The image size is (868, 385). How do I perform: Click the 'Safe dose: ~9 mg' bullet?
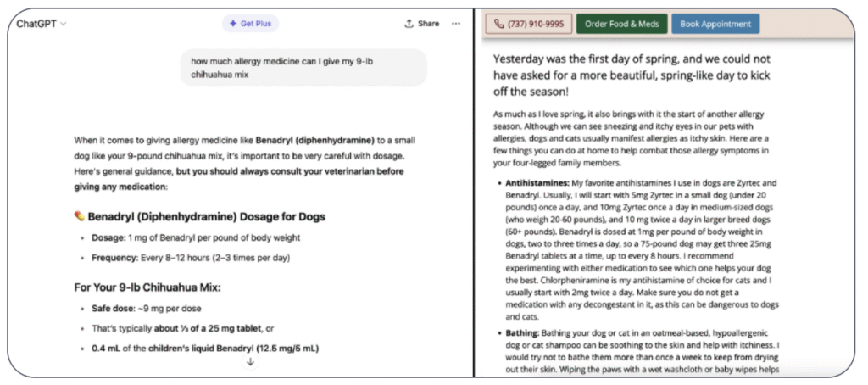pos(146,309)
